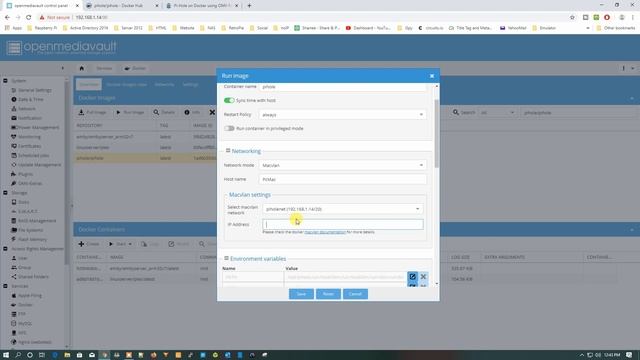Enable the Sync time with host switch
640x360 pixels.
click(229, 100)
